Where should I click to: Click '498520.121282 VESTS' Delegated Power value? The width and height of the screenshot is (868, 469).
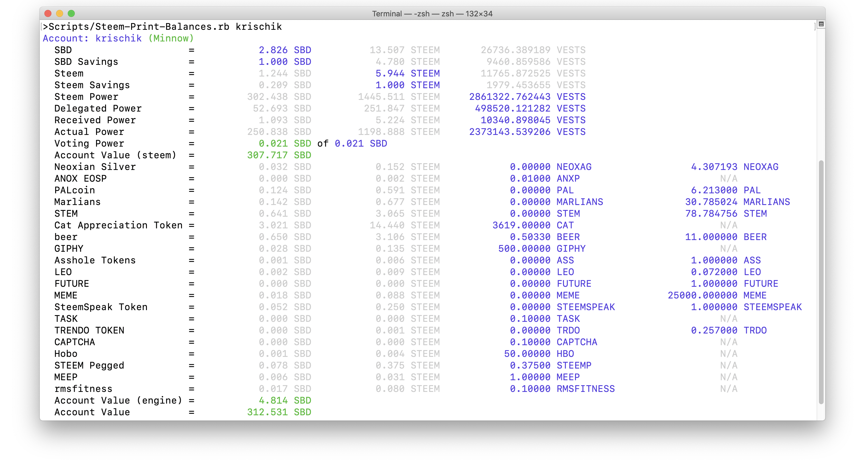pos(530,109)
